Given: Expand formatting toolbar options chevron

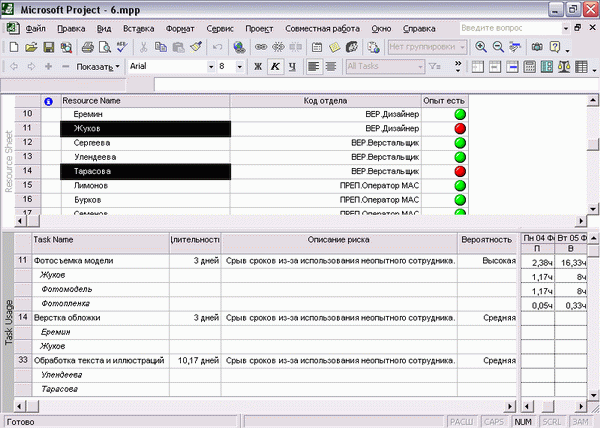Looking at the screenshot, I should 458,67.
